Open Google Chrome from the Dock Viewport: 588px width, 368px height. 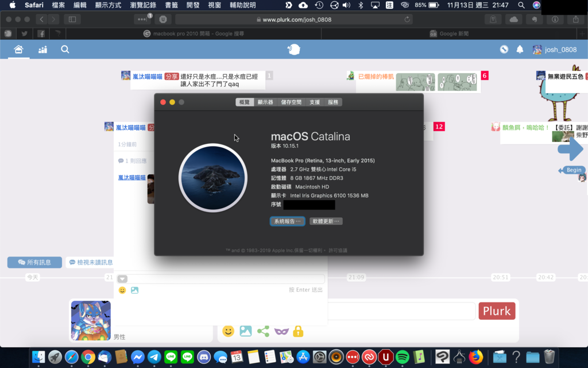(88, 356)
